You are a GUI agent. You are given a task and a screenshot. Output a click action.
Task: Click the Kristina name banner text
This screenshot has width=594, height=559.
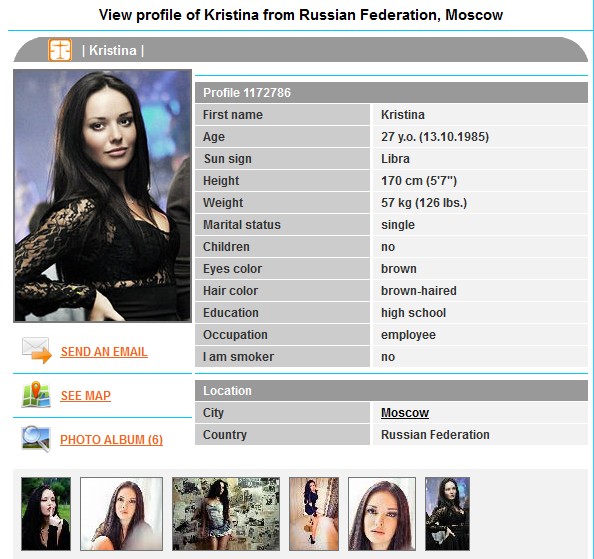click(x=113, y=50)
